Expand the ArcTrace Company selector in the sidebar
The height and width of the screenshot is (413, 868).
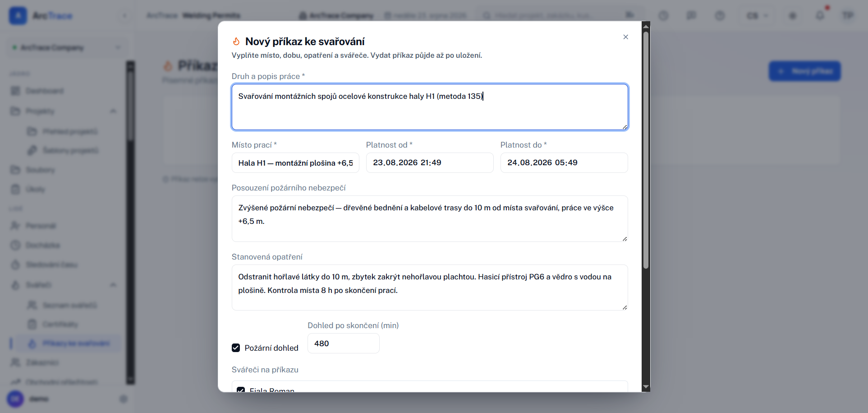point(65,47)
